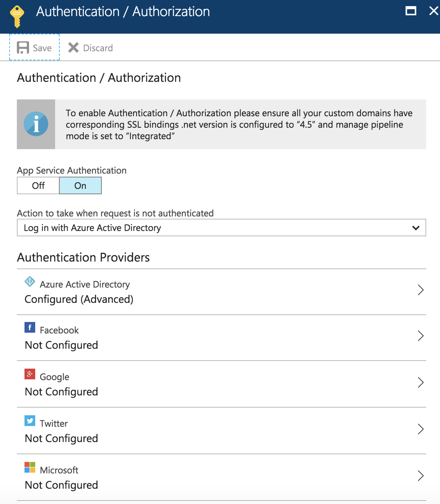
Task: Click the Discard label text
Action: pos(98,48)
